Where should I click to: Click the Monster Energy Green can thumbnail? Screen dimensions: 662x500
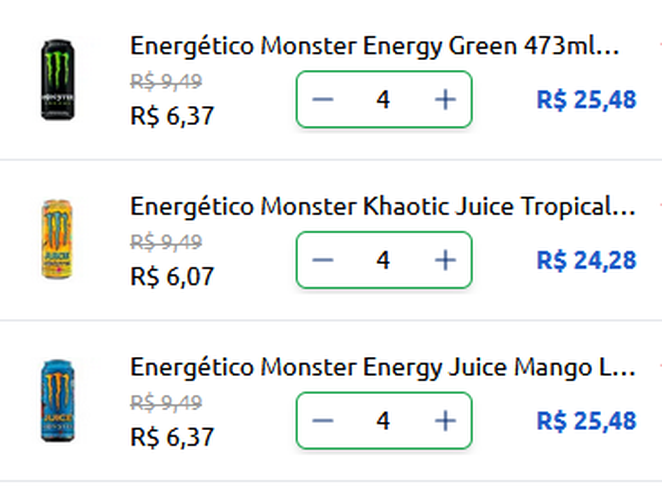tap(57, 80)
